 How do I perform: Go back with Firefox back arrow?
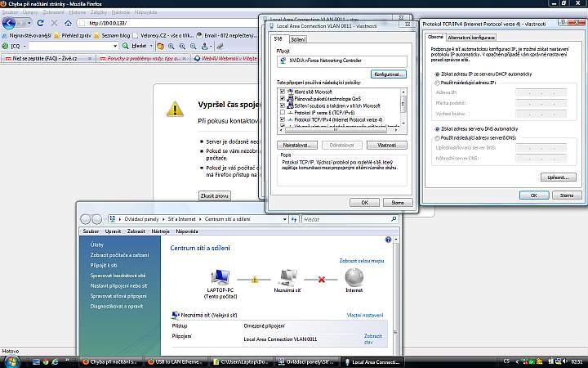click(x=8, y=23)
